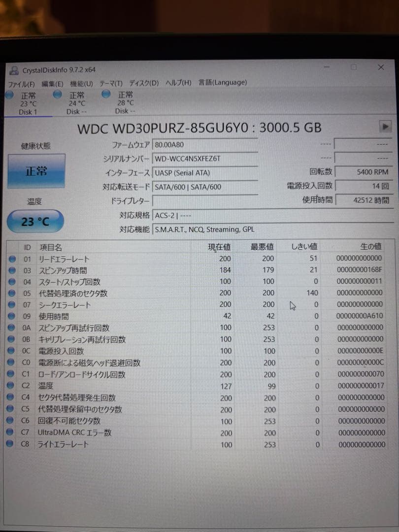
Task: Click the CrystalDiskInfo title bar icon
Action: pyautogui.click(x=14, y=70)
